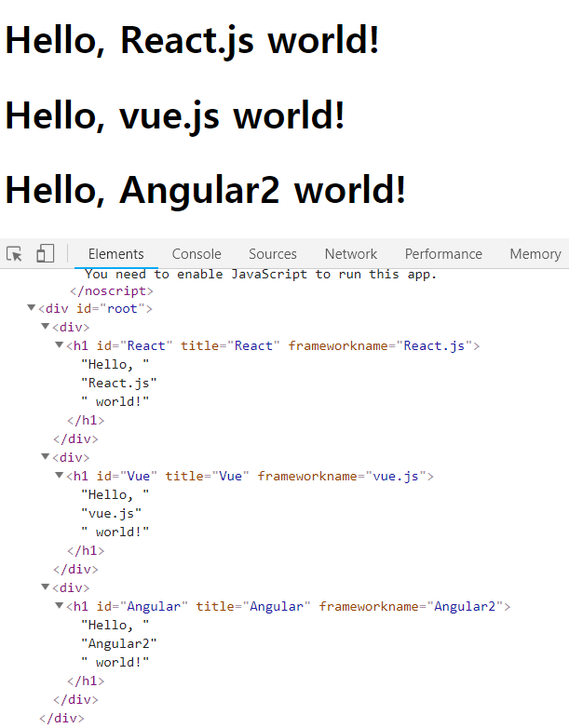The height and width of the screenshot is (728, 569).
Task: Open the Sources tab
Action: coord(273,254)
